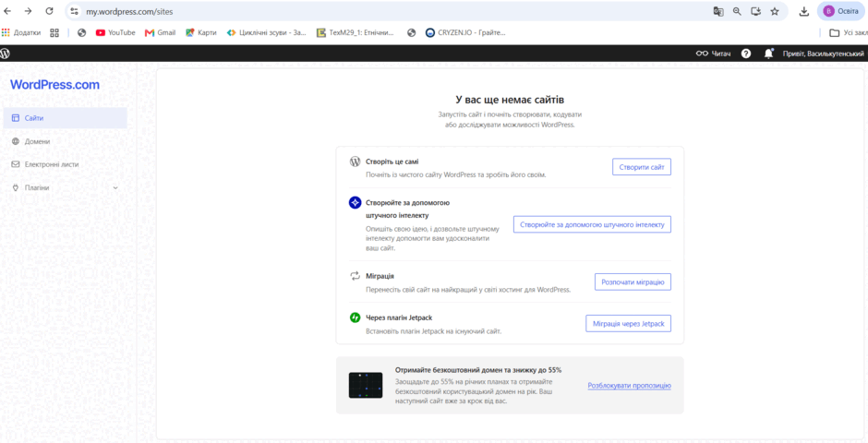Viewport: 868px width, 443px height.
Task: Open the Додатки apps grid icon
Action: 6,32
